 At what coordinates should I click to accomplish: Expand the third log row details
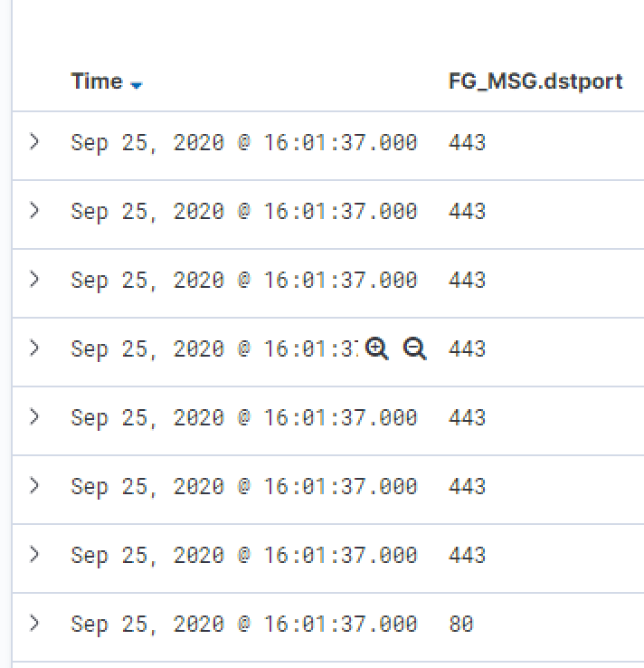pos(34,279)
